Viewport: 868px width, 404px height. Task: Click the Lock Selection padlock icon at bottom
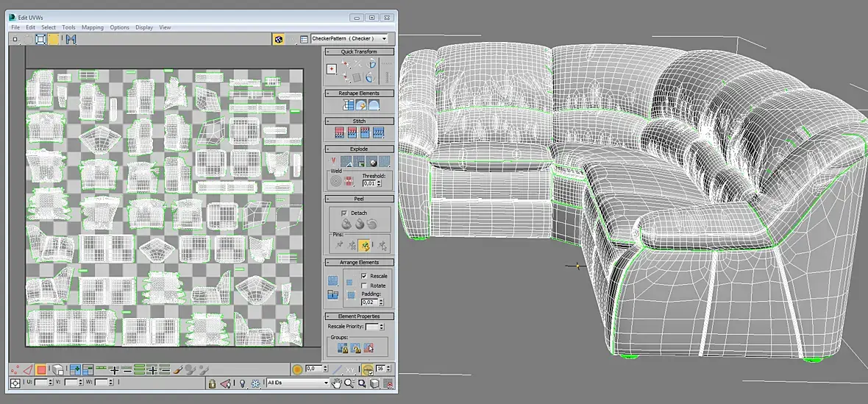(211, 383)
